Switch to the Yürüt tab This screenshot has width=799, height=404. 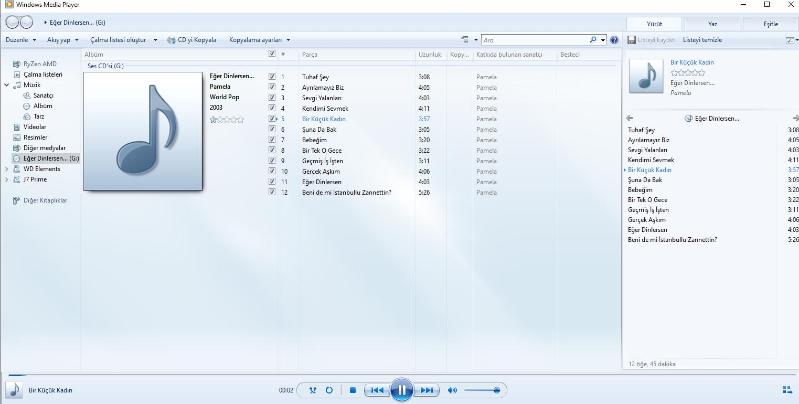(654, 24)
